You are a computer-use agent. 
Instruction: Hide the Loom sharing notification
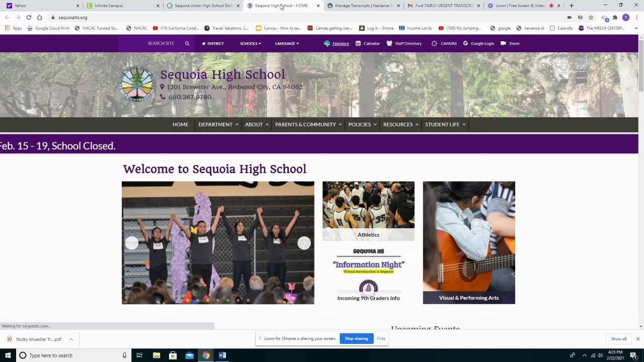point(381,338)
